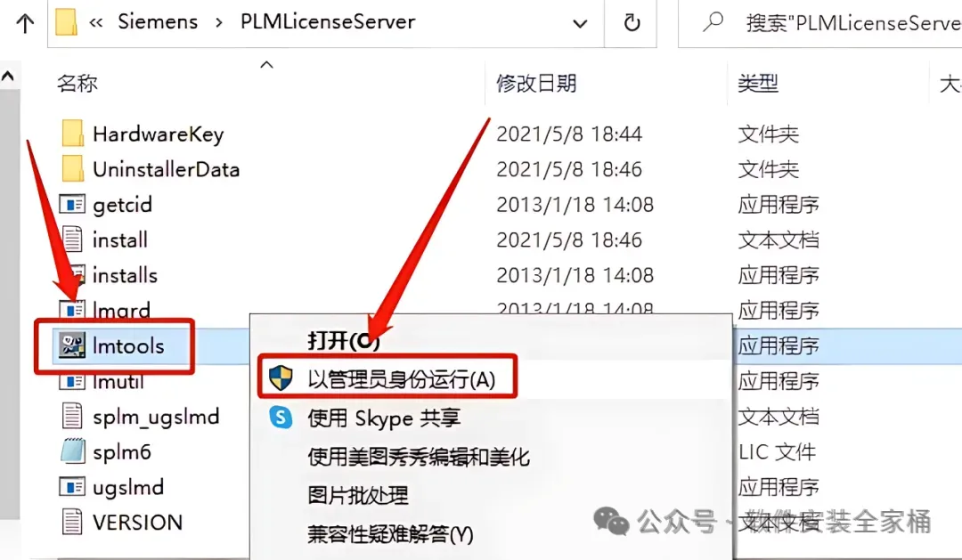
Task: Select the lmutil file name
Action: pyautogui.click(x=118, y=382)
